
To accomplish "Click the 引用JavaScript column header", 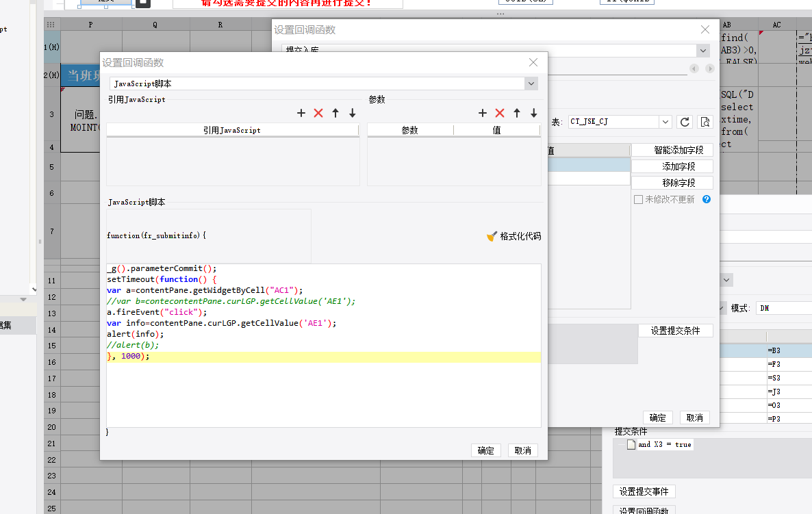I will pyautogui.click(x=232, y=130).
